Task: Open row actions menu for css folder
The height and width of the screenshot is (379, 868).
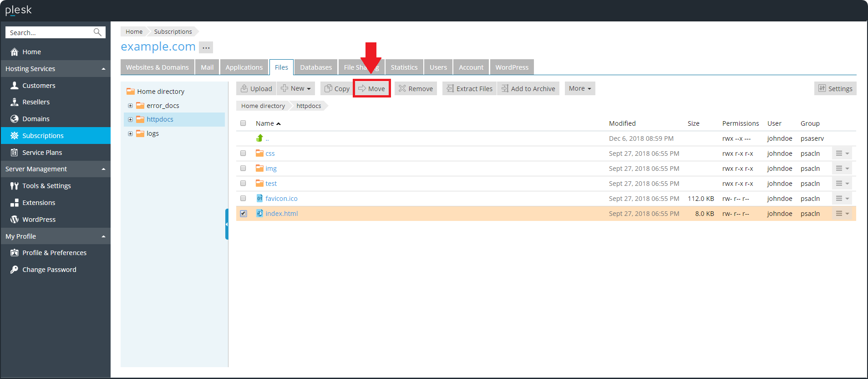Action: pyautogui.click(x=842, y=154)
